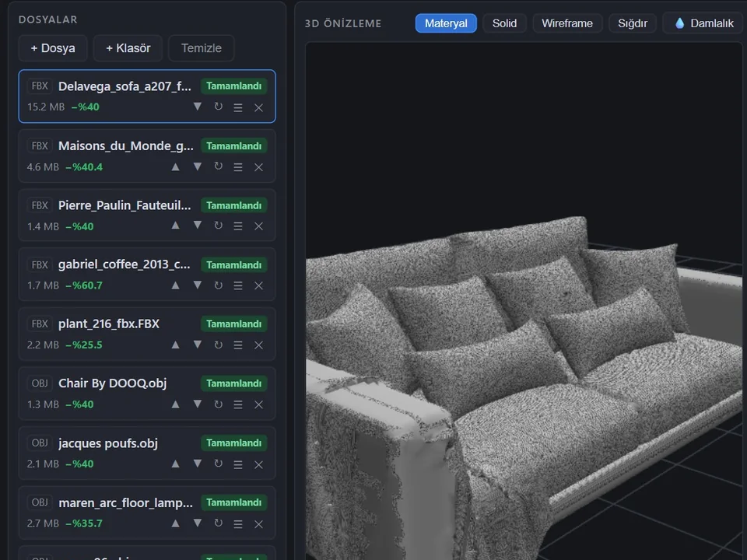Open menu for plant_216_fbx.FBX
This screenshot has height=560, width=747.
pyautogui.click(x=238, y=345)
